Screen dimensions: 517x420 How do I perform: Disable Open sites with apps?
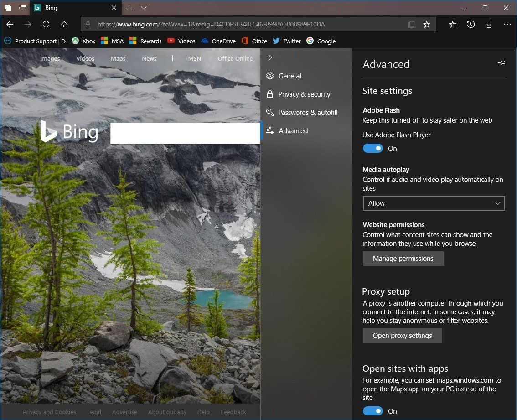[372, 411]
